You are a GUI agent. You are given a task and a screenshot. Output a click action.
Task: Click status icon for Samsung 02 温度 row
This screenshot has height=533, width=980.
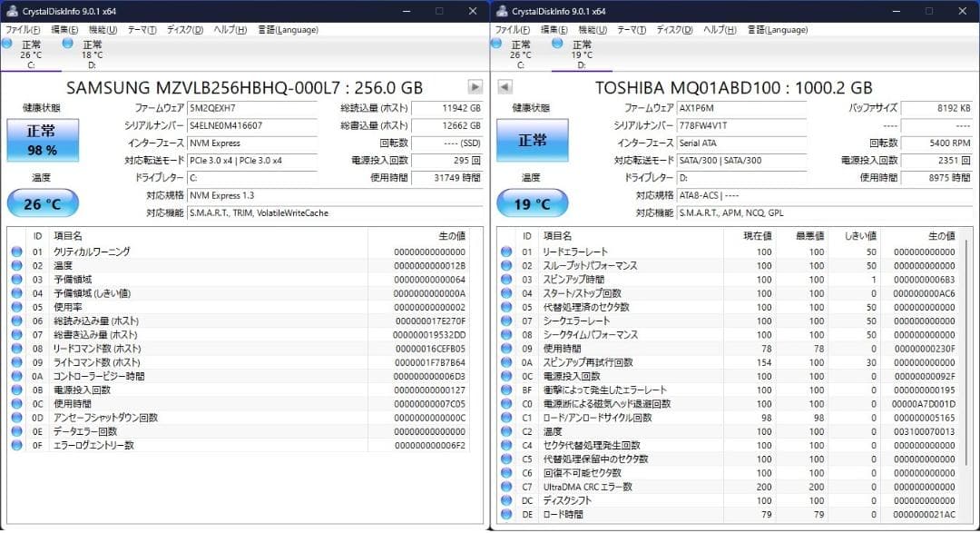(17, 265)
